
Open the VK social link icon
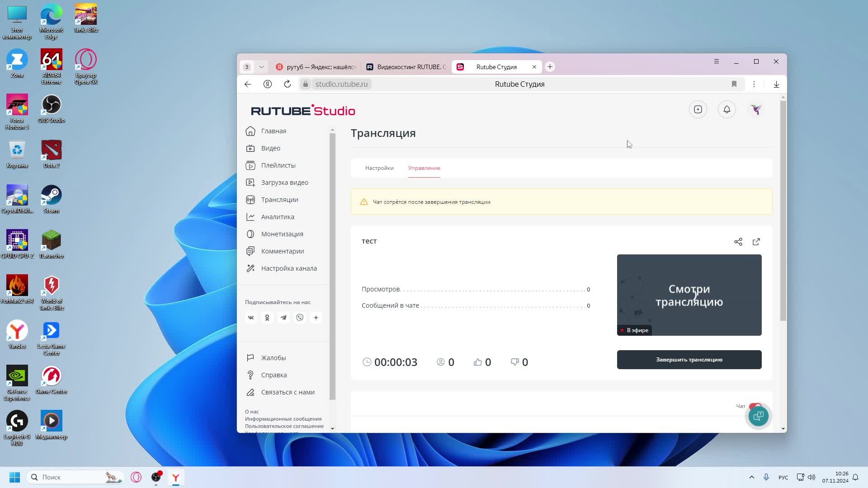pos(251,318)
